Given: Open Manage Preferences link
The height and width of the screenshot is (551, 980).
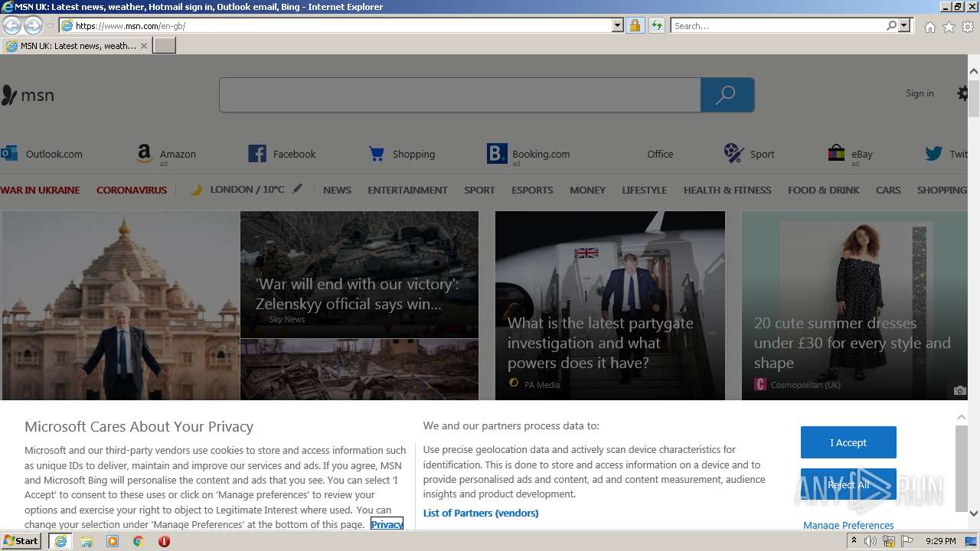Looking at the screenshot, I should tap(848, 525).
